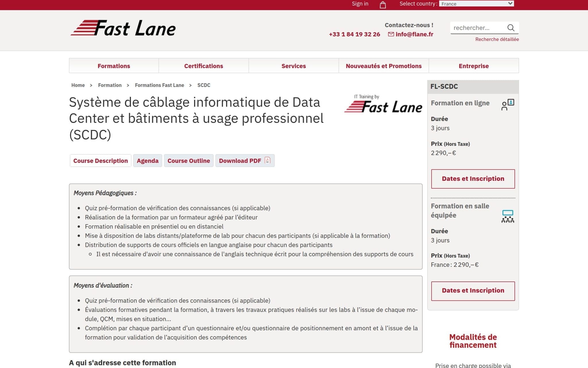
Task: Select the Course Outline tab
Action: click(x=189, y=161)
